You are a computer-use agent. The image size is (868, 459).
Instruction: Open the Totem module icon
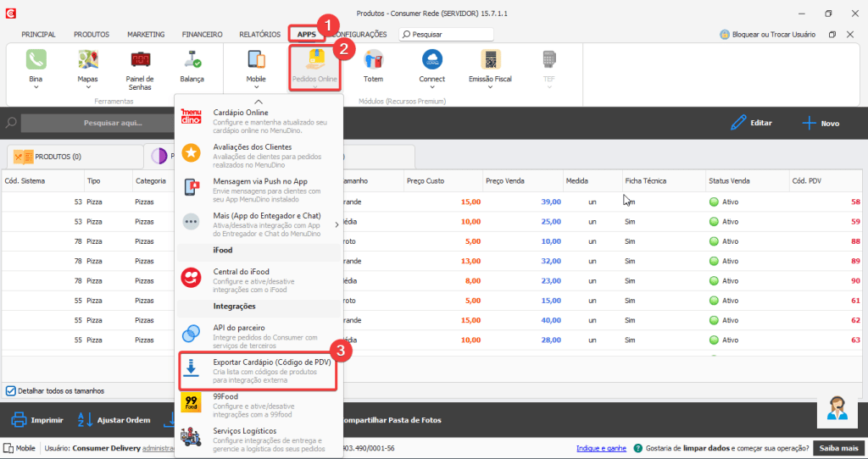[x=373, y=60]
